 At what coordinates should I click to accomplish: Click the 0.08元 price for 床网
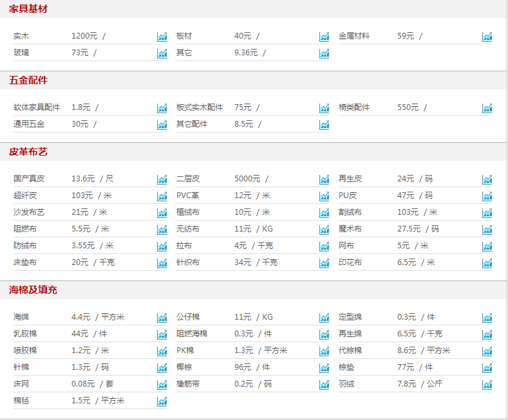[x=83, y=384]
